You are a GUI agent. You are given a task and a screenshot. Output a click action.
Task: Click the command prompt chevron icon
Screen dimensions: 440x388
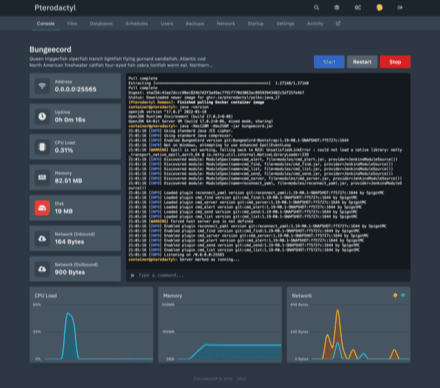point(132,275)
